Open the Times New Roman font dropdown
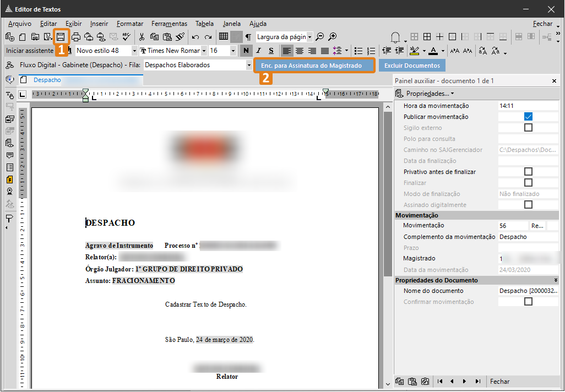This screenshot has height=392, width=565. 204,51
